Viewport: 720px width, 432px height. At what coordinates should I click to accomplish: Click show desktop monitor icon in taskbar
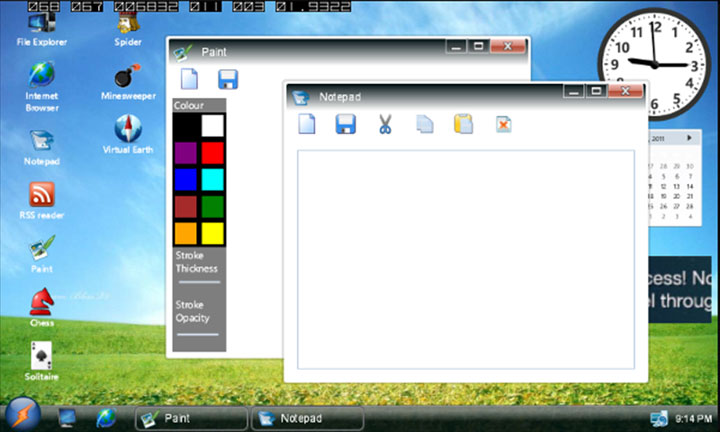tap(67, 418)
